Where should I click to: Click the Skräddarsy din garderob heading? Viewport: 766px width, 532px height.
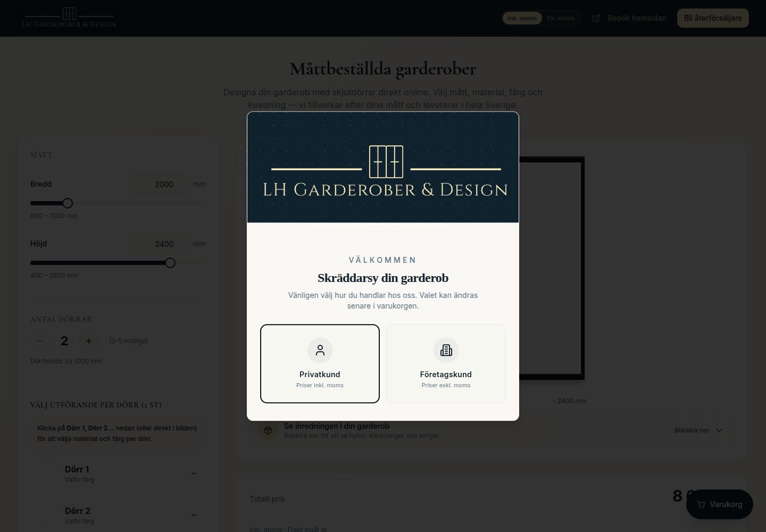(x=383, y=278)
